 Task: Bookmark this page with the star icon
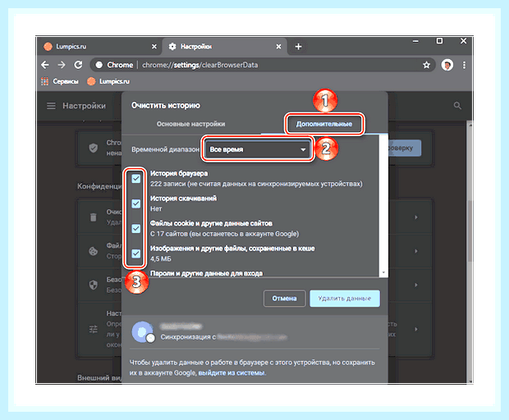[426, 65]
